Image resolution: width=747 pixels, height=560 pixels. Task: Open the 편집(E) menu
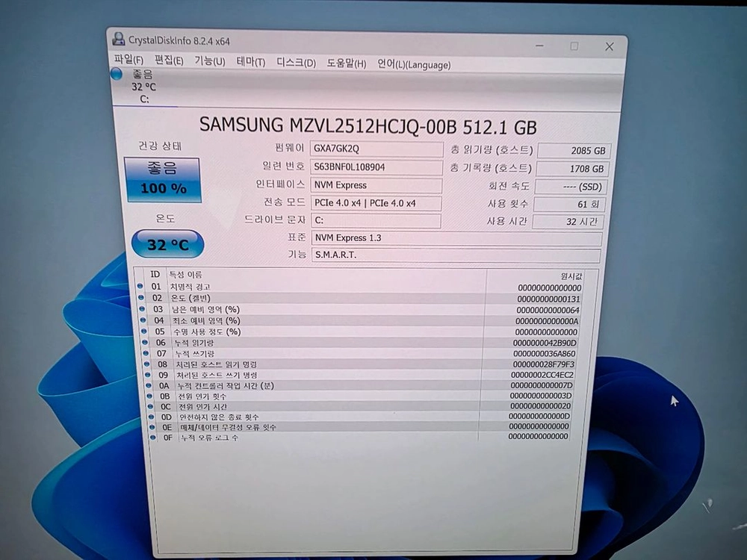click(169, 60)
